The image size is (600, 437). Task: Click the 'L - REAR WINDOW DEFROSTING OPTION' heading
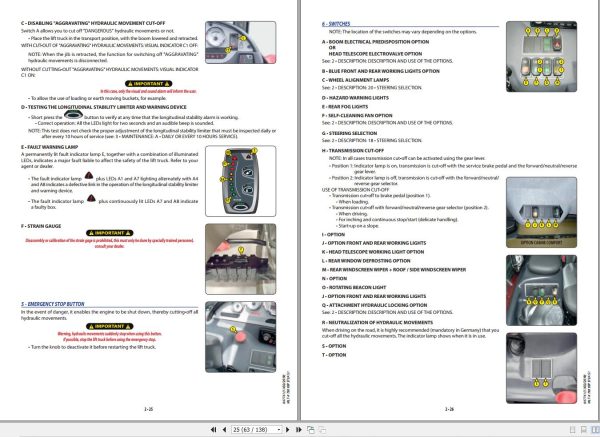pyautogui.click(x=366, y=261)
